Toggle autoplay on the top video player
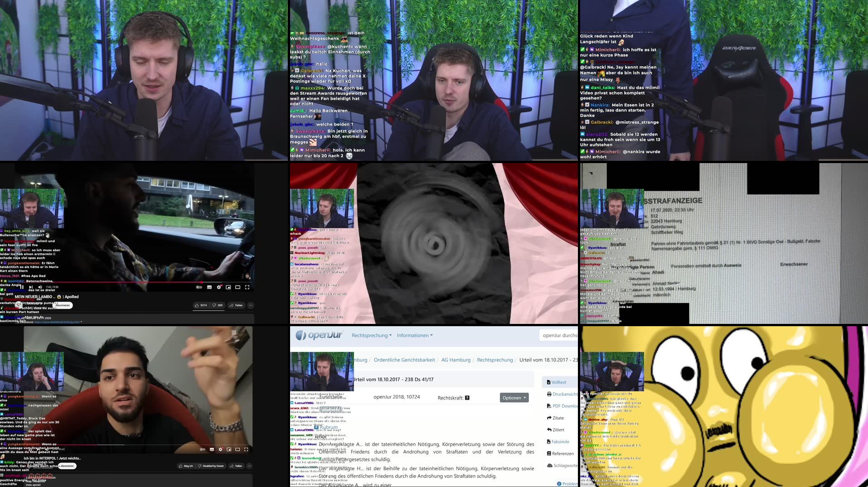868x487 pixels. [199, 287]
